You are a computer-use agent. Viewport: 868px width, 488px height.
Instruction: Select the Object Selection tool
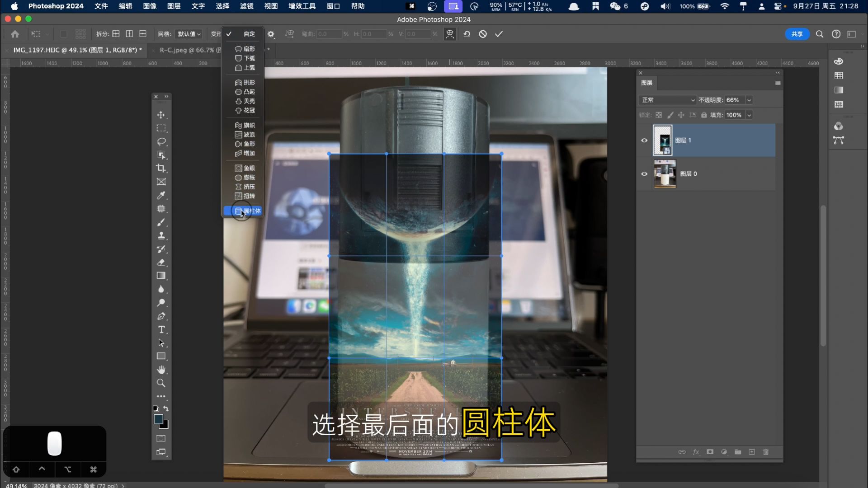161,155
